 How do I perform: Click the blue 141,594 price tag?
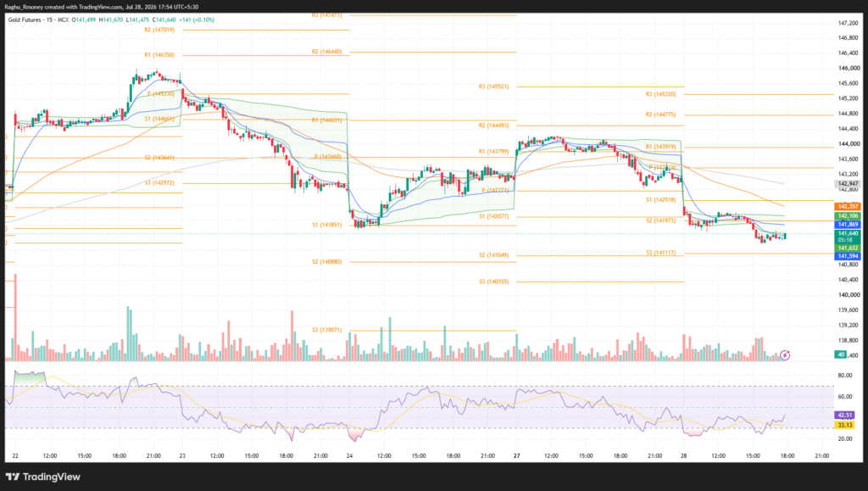pyautogui.click(x=848, y=256)
